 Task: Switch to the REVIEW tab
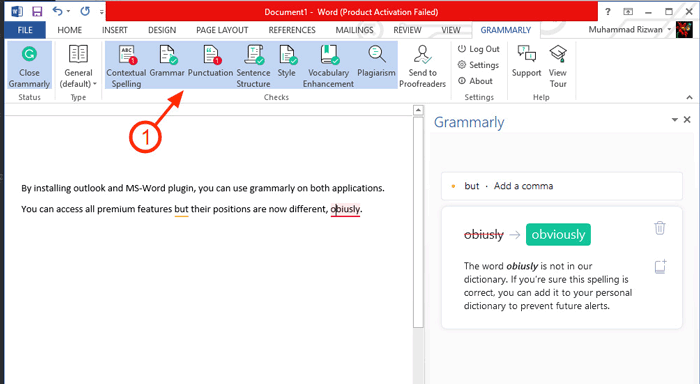407,30
